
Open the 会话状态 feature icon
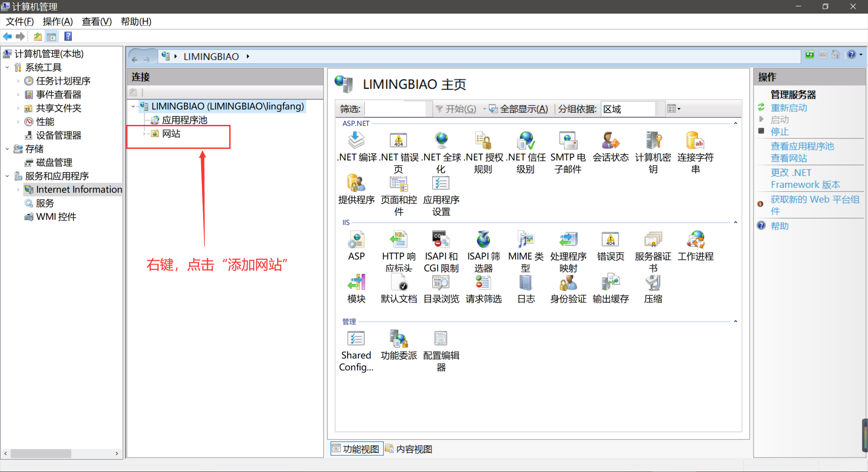(x=610, y=141)
